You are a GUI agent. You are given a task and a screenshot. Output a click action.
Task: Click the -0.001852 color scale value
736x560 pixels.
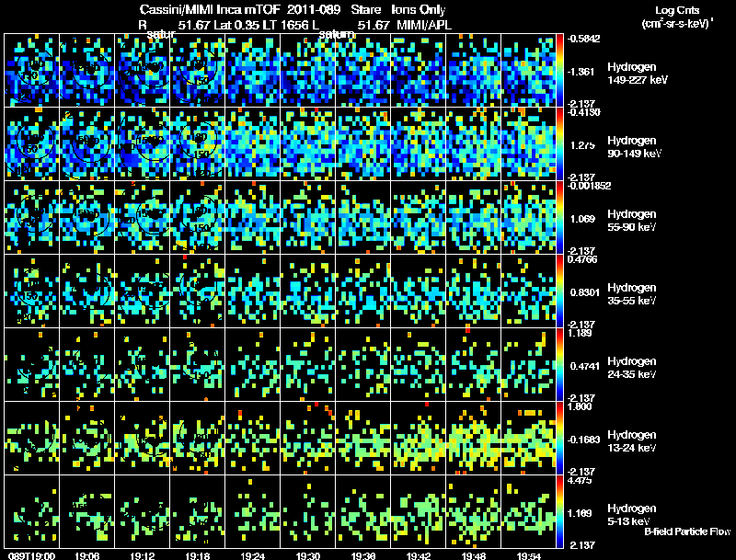[x=589, y=186]
